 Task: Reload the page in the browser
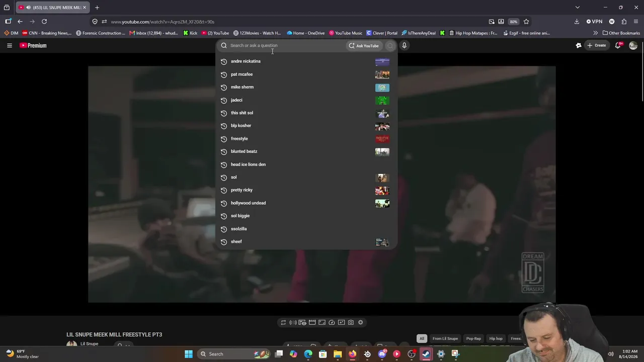pyautogui.click(x=44, y=22)
